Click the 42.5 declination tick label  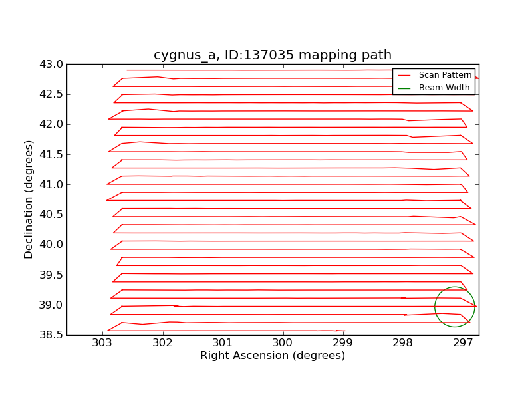(51, 94)
